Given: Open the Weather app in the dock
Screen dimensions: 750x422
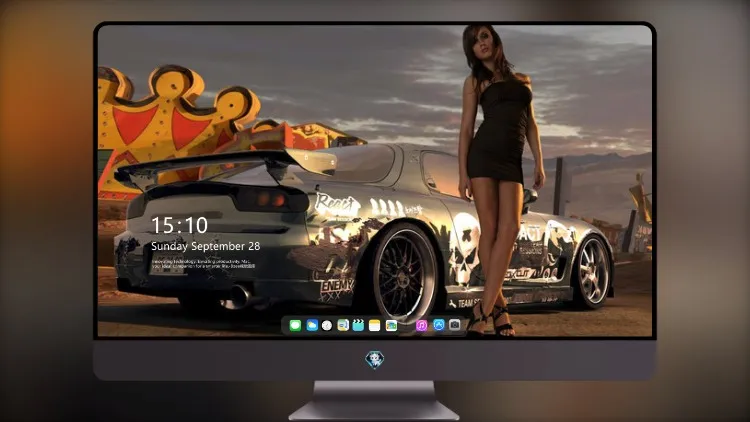Looking at the screenshot, I should (312, 325).
